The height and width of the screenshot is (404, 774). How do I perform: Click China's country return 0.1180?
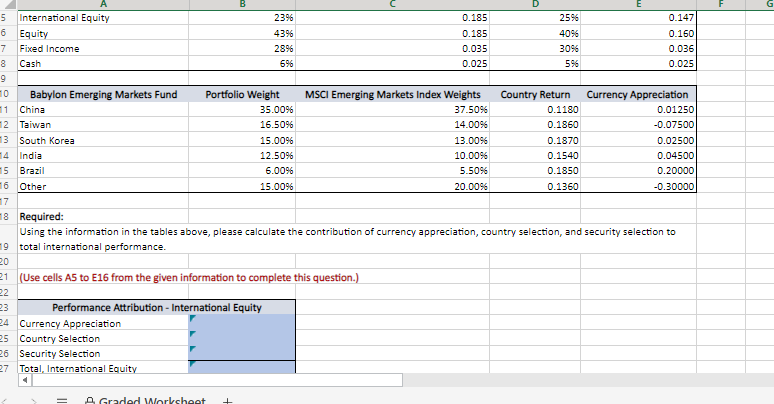click(535, 109)
